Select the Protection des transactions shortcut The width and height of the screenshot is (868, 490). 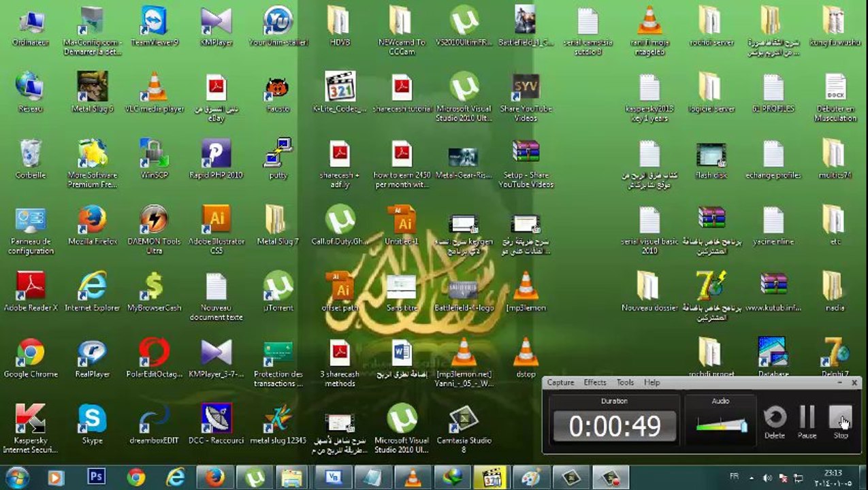278,363
